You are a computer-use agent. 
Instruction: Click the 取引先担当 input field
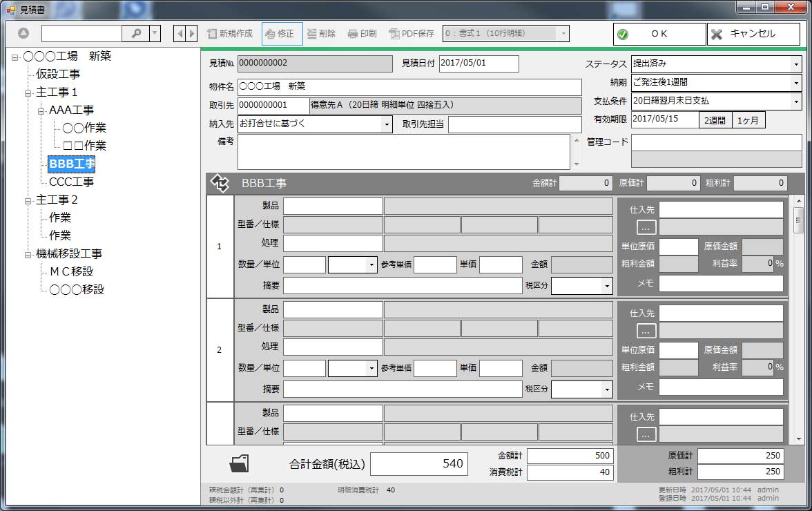point(515,124)
